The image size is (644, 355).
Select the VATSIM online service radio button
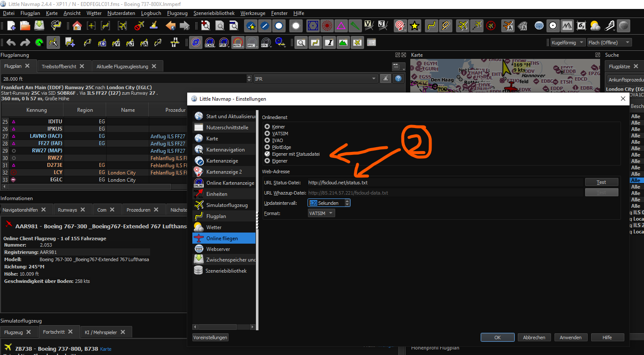coord(267,134)
